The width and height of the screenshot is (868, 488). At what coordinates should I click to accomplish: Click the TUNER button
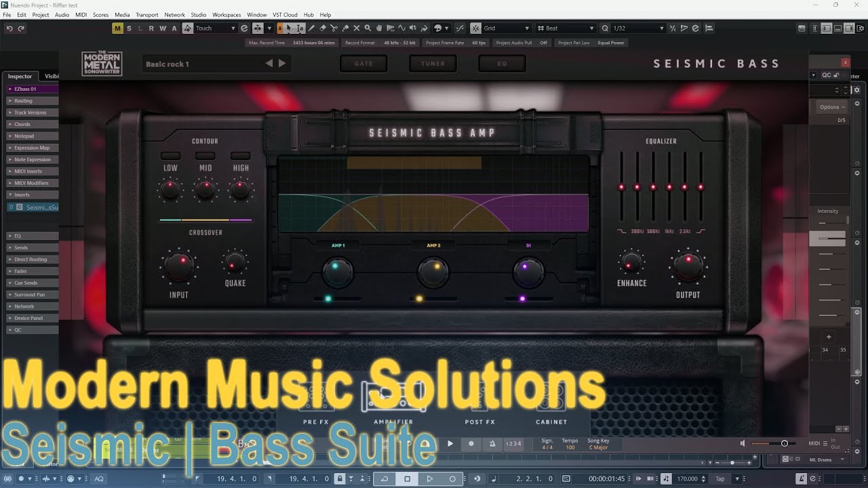(433, 64)
